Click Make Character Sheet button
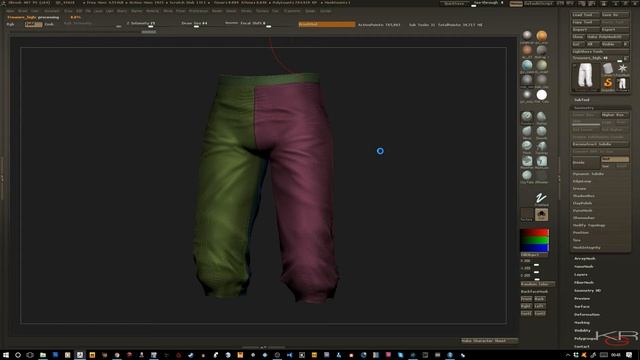The width and height of the screenshot is (640, 360). click(x=489, y=340)
